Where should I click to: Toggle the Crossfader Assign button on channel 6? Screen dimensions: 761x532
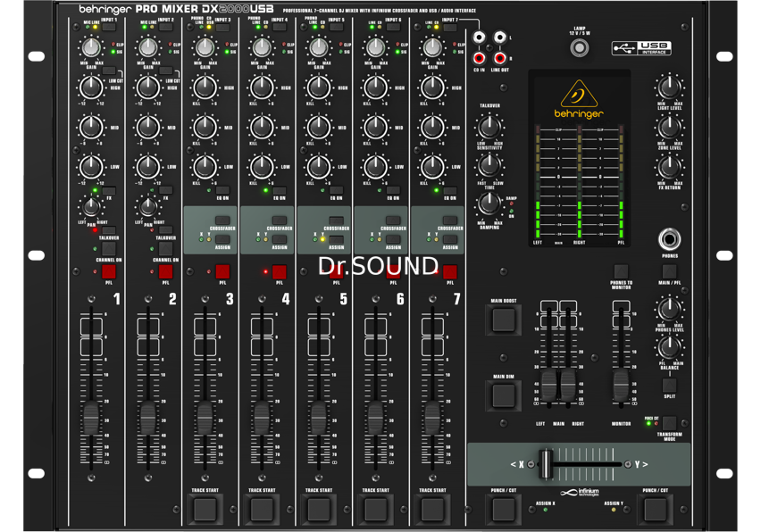pyautogui.click(x=393, y=239)
